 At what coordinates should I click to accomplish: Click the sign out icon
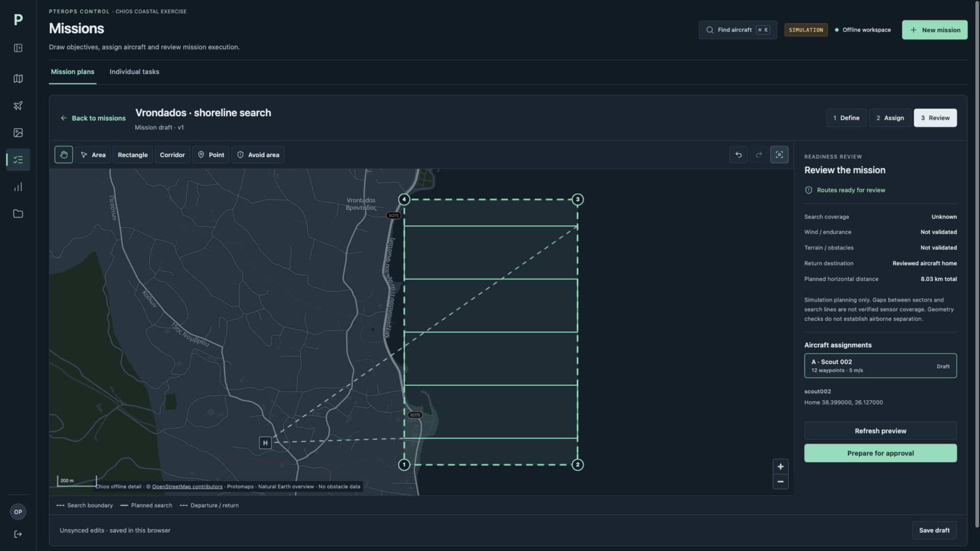point(18,534)
